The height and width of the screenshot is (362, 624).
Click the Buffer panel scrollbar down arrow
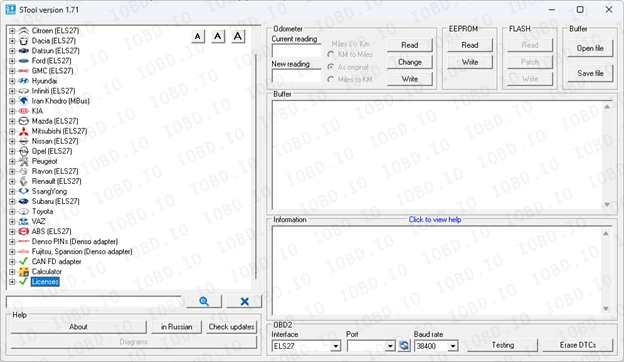[606, 204]
